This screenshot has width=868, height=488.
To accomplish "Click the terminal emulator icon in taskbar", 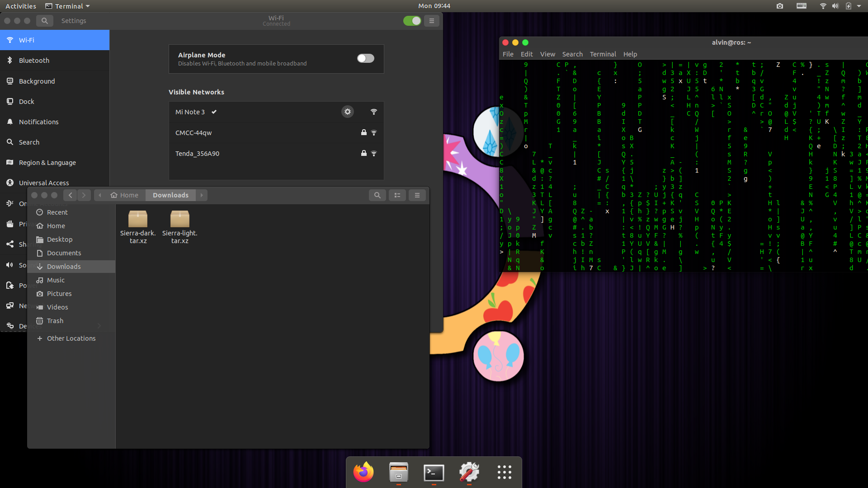I will (x=434, y=473).
